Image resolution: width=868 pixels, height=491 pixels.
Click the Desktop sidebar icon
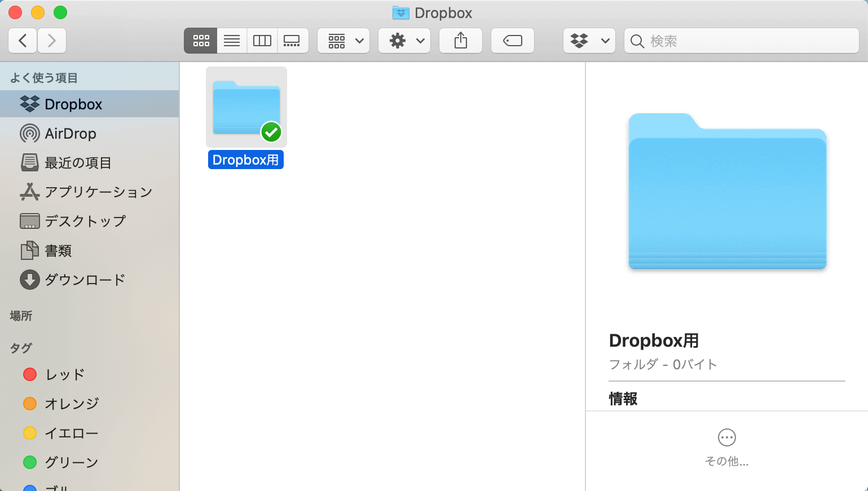(30, 221)
